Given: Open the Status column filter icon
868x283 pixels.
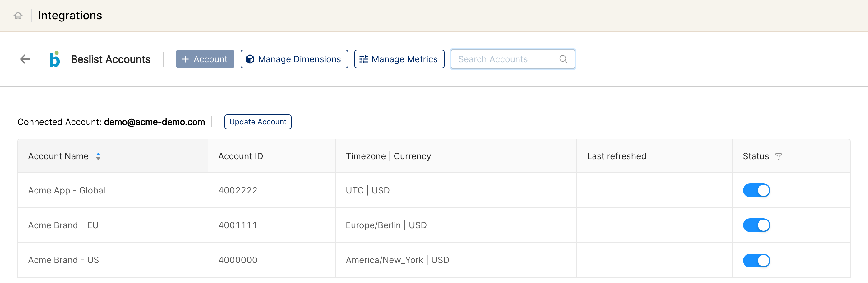Looking at the screenshot, I should [778, 157].
